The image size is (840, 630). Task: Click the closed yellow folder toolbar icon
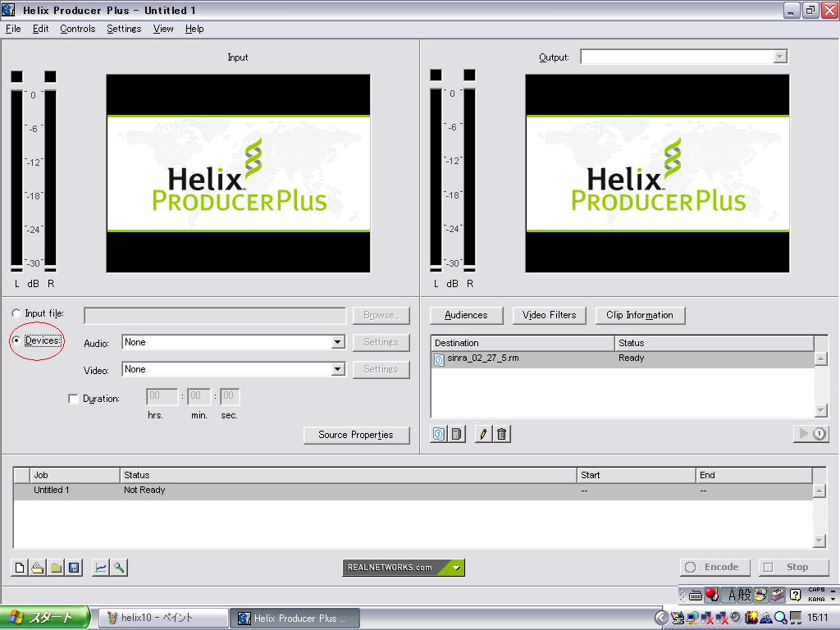(x=56, y=568)
